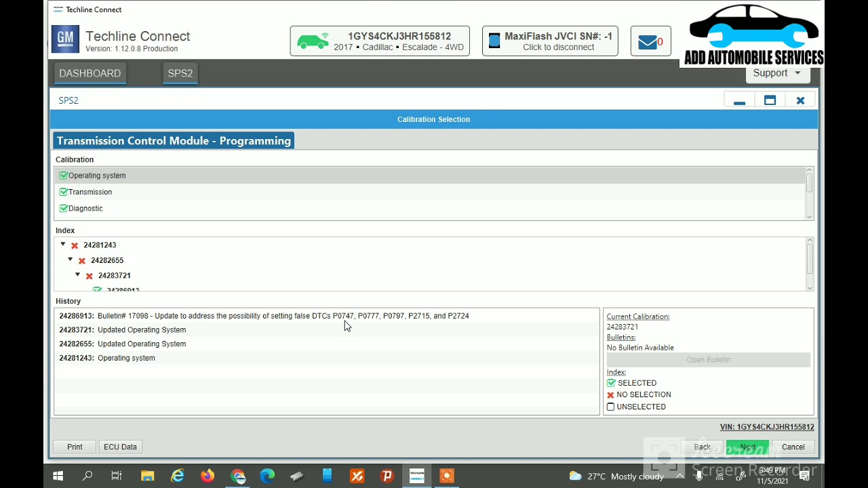Click MaxiFlash JVCI disconnect button
This screenshot has width=868, height=488.
coord(550,41)
